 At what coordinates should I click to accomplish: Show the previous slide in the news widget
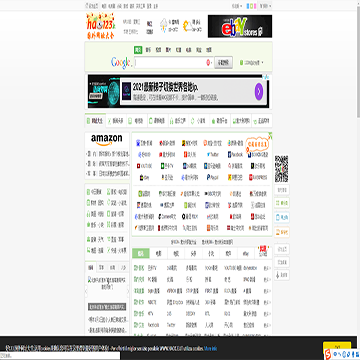(86, 291)
